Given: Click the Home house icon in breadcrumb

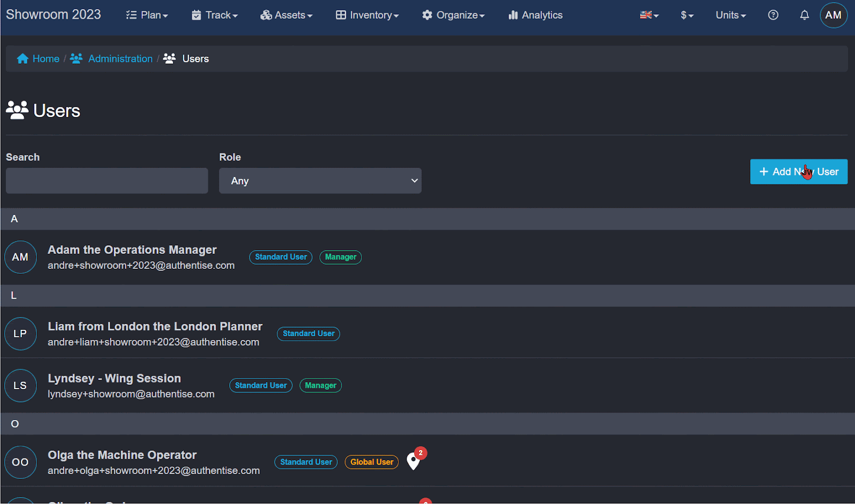Looking at the screenshot, I should [22, 59].
